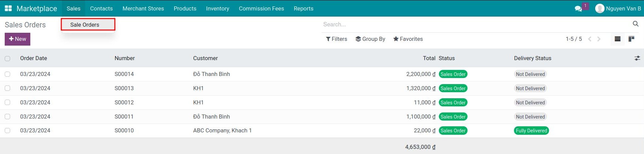The height and width of the screenshot is (154, 644).
Task: Click customer KH1 in the S00013 row
Action: coord(198,88)
